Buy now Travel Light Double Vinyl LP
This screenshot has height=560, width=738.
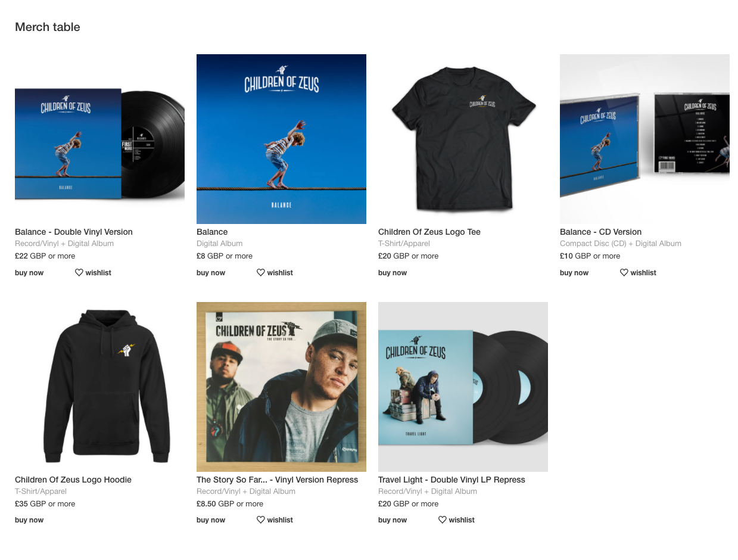click(x=393, y=520)
